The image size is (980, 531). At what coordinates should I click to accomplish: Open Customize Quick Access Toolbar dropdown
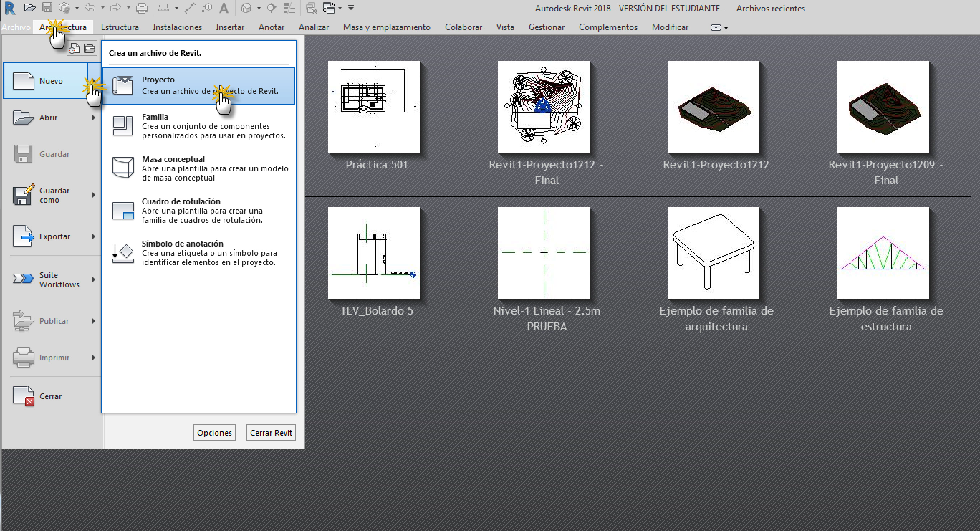point(351,8)
